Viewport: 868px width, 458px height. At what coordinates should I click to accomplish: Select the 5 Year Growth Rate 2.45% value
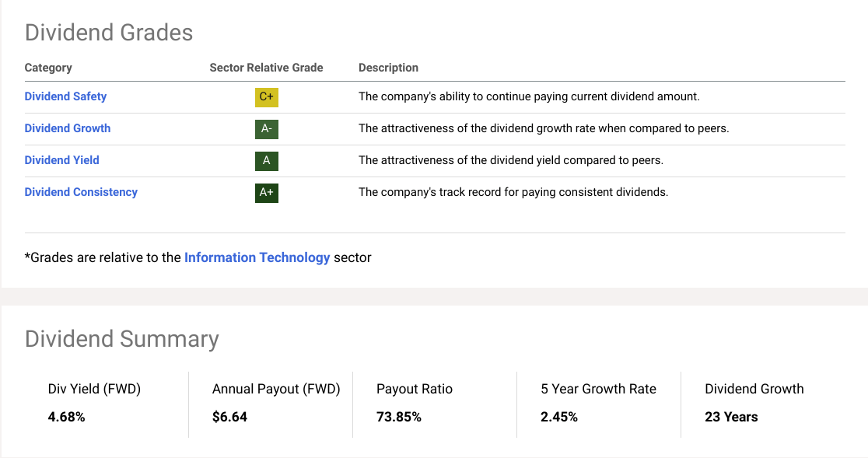pos(559,417)
